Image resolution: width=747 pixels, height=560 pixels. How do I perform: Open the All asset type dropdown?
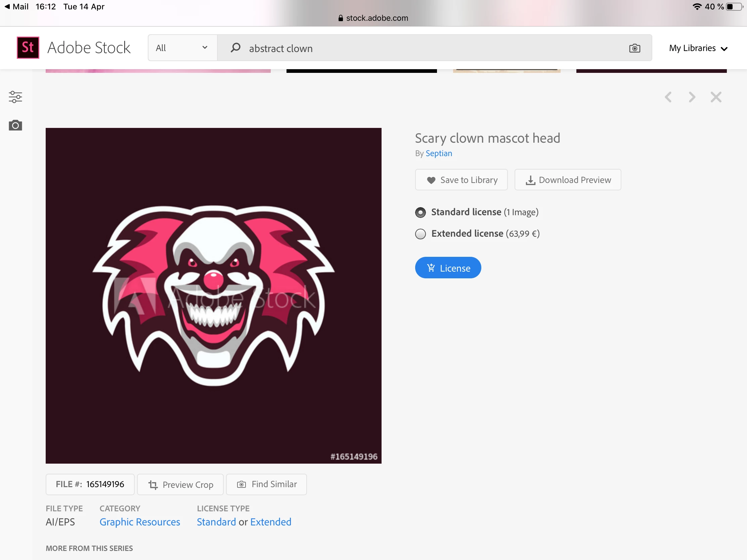182,48
